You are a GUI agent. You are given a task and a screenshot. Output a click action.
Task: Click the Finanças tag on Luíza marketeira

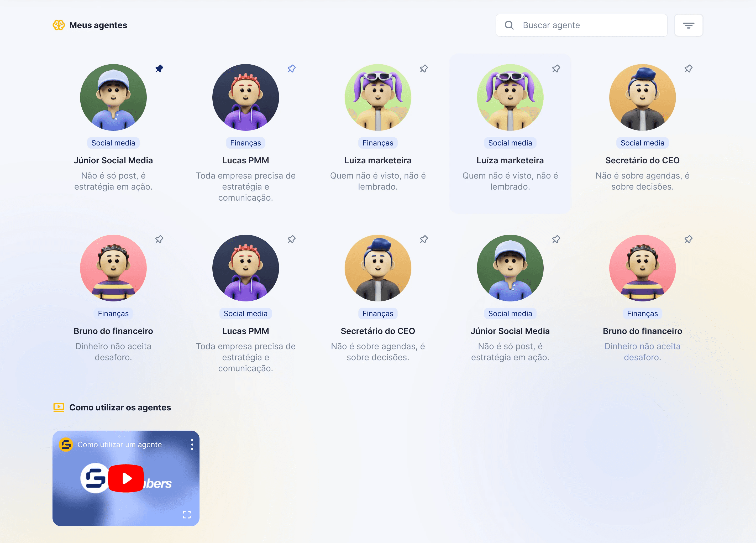pyautogui.click(x=378, y=143)
